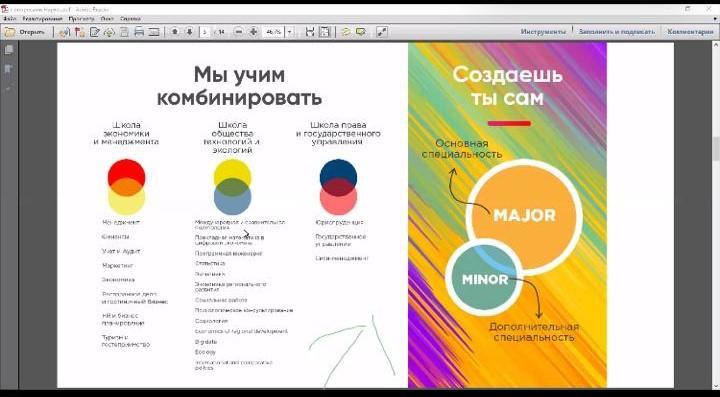Click the list item "Туризм и гостеприимство"

(x=126, y=341)
